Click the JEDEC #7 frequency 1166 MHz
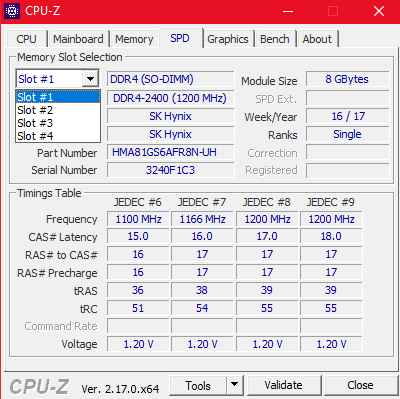 point(202,219)
